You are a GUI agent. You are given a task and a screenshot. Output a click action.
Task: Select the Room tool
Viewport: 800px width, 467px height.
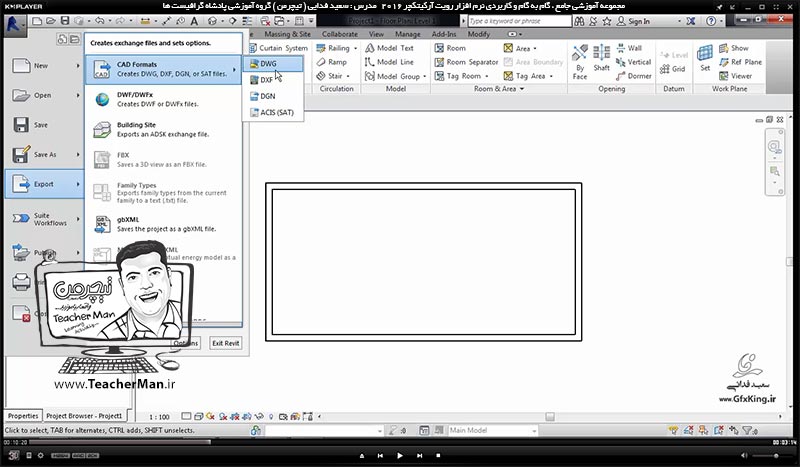click(x=450, y=48)
